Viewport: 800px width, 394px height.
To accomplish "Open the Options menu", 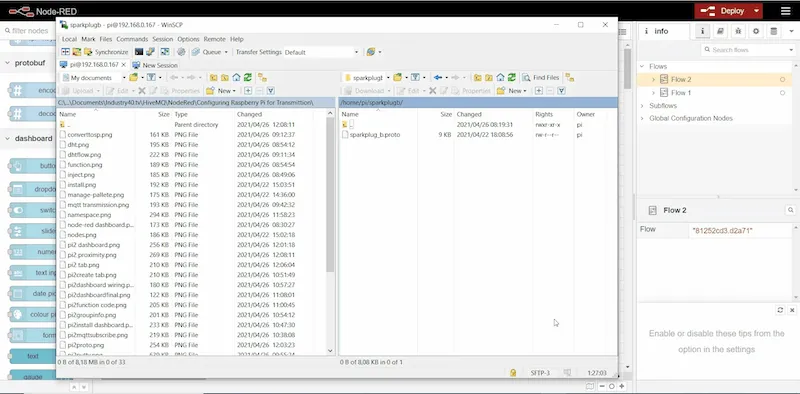I will tap(188, 39).
